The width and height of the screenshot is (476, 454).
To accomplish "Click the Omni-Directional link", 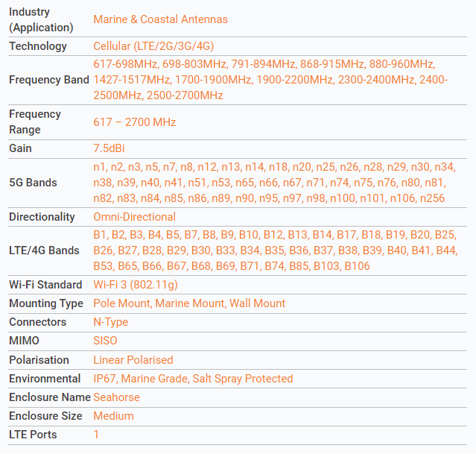I will [x=135, y=217].
